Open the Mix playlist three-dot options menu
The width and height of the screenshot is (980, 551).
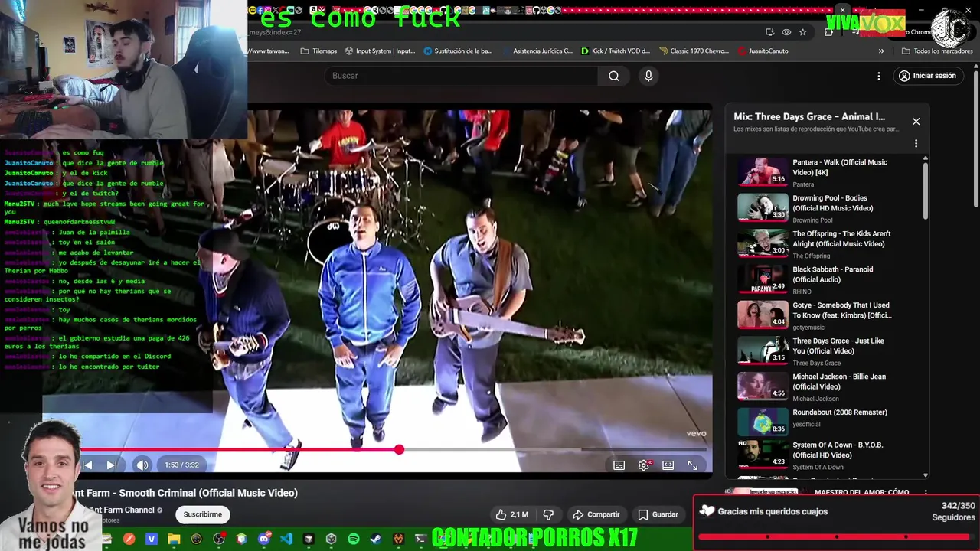[916, 143]
